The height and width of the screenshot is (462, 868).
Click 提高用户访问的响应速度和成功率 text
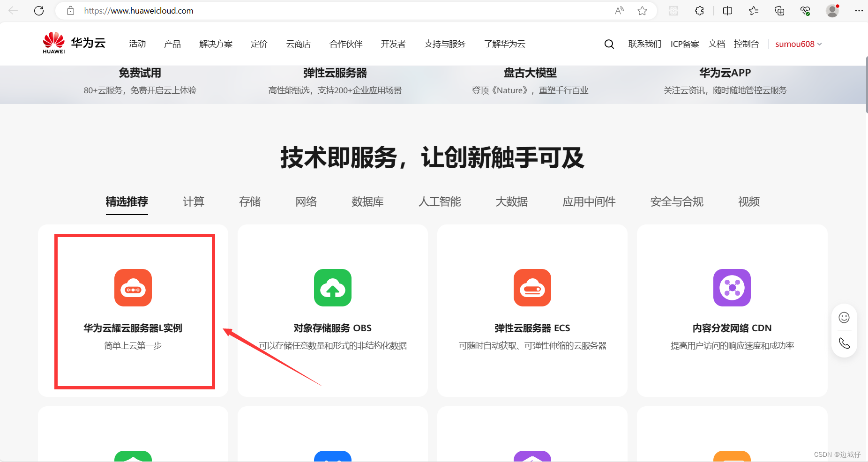(732, 346)
